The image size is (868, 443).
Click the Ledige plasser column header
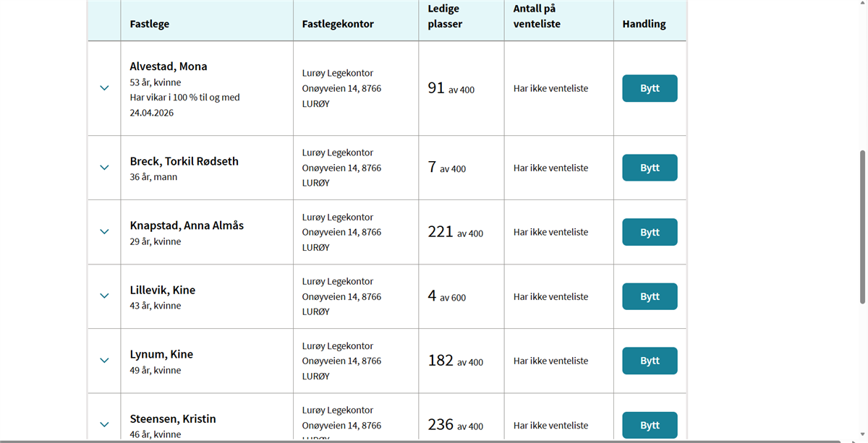pos(445,16)
